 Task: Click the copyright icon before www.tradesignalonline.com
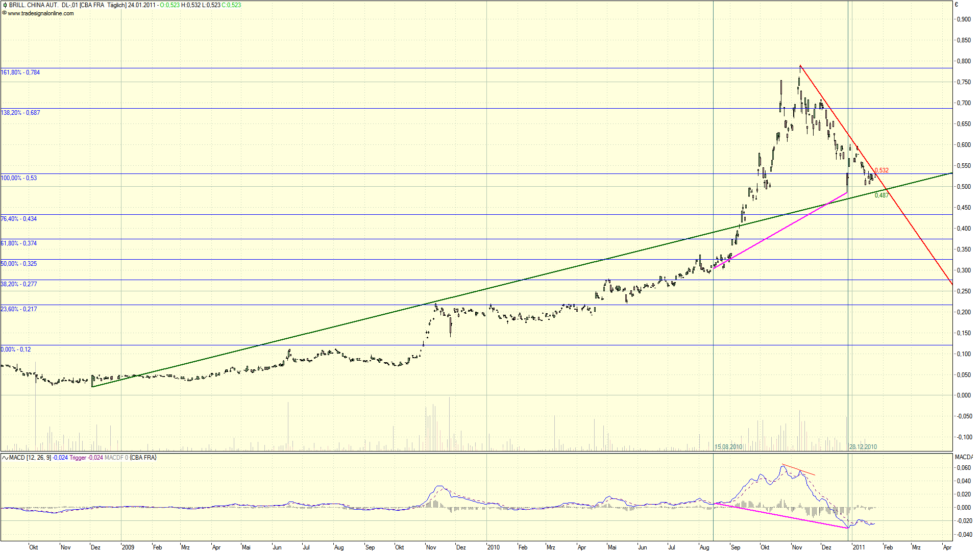tap(4, 13)
